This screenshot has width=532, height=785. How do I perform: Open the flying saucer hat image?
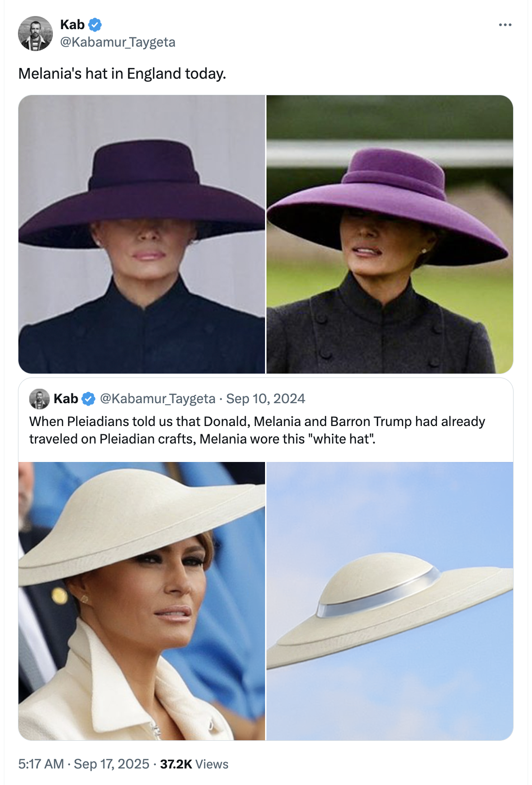click(x=390, y=601)
